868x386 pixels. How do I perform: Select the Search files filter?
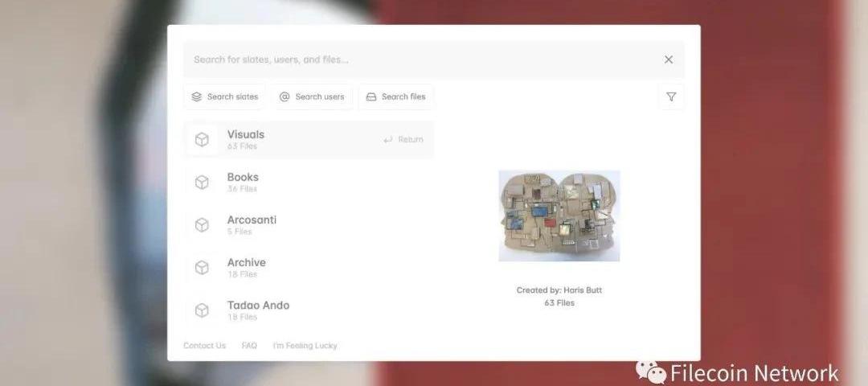tap(396, 97)
